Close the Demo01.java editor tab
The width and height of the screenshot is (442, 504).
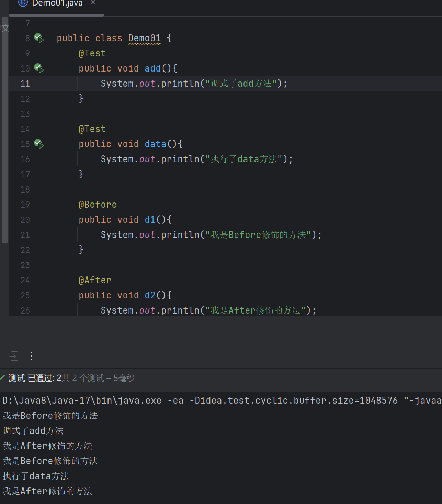[x=93, y=3]
